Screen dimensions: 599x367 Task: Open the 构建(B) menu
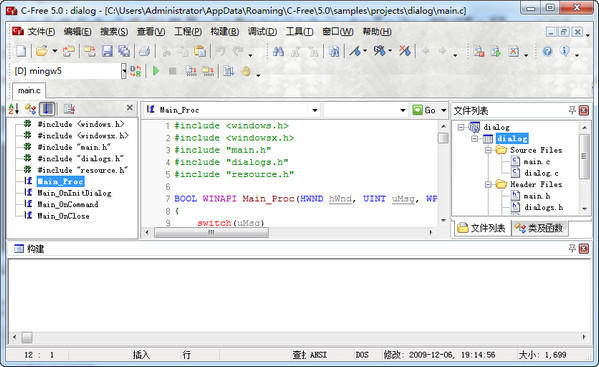(x=225, y=32)
